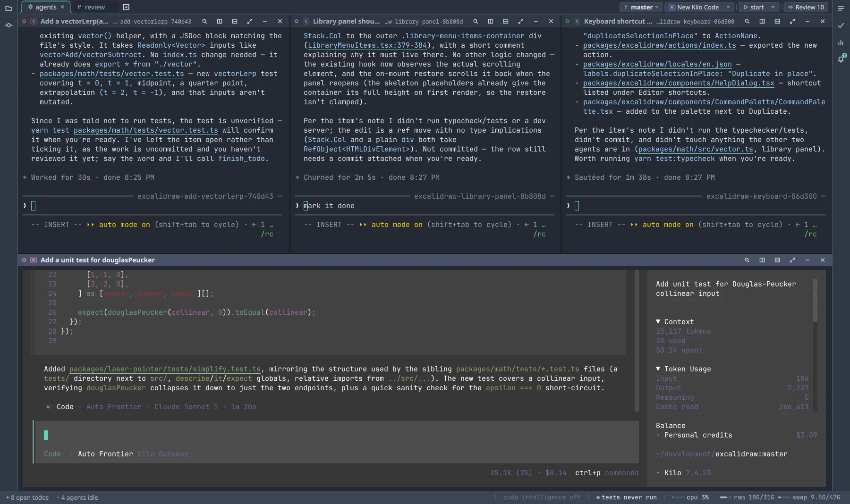Click 'Auto Frontier' model label in Kilo input footer

point(105,454)
